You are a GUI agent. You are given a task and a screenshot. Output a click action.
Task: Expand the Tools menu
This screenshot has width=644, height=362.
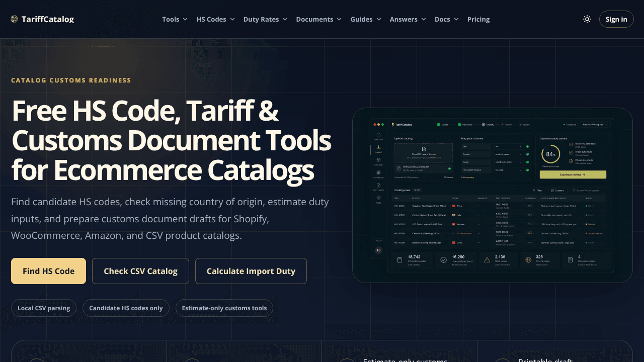175,19
